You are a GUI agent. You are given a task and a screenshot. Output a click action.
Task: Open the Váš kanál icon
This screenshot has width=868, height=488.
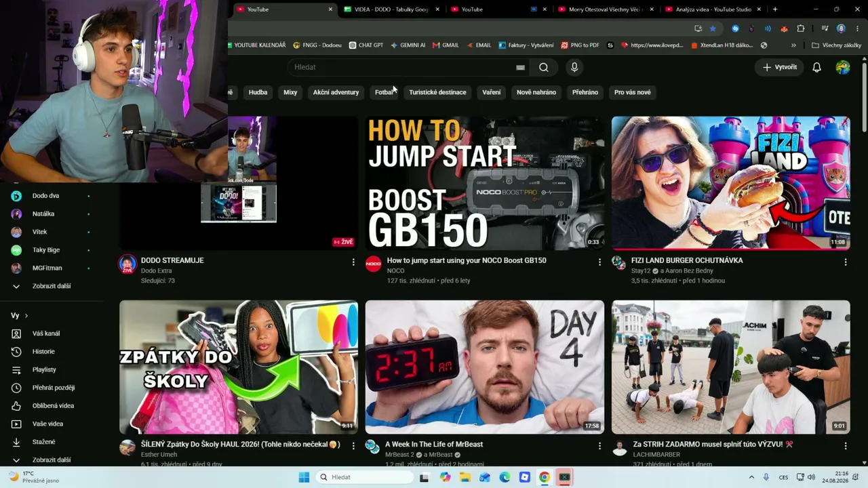(16, 333)
